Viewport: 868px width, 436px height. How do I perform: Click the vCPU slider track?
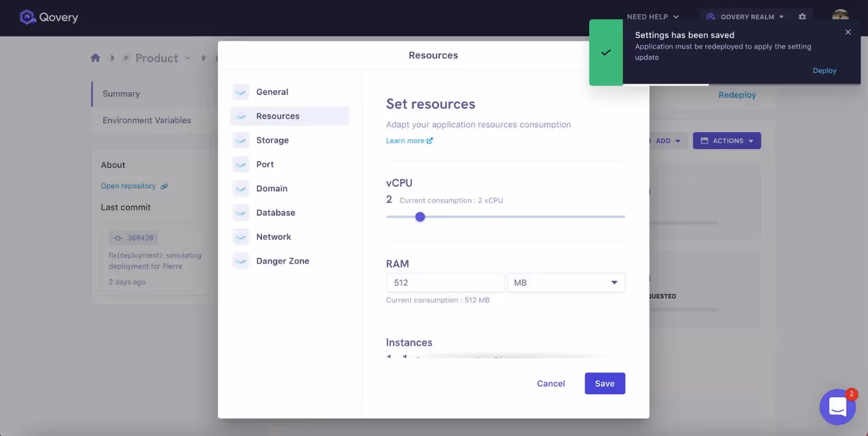point(505,217)
